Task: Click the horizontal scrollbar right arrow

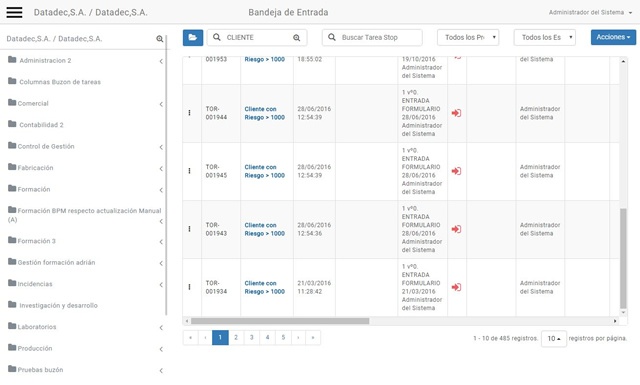Action: tap(615, 321)
